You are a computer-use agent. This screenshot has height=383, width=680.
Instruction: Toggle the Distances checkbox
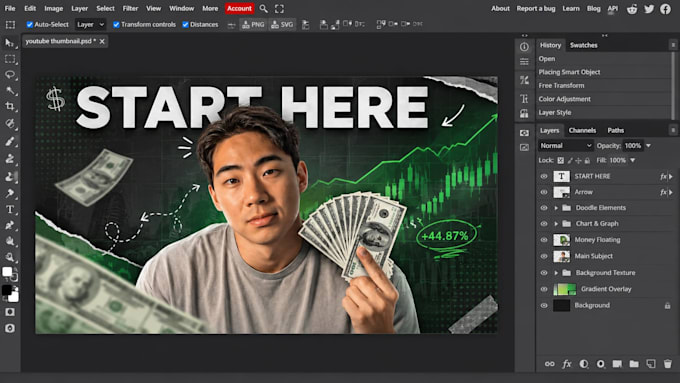tap(185, 24)
